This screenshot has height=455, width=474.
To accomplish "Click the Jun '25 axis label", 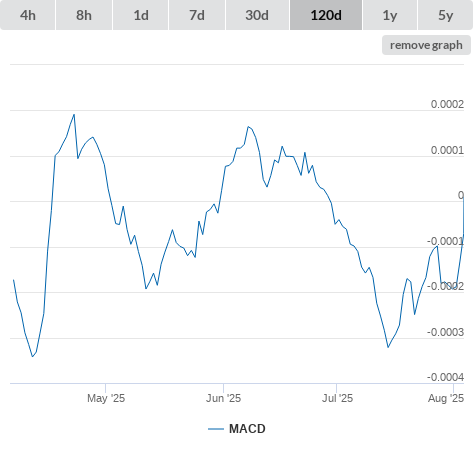I will [x=223, y=398].
